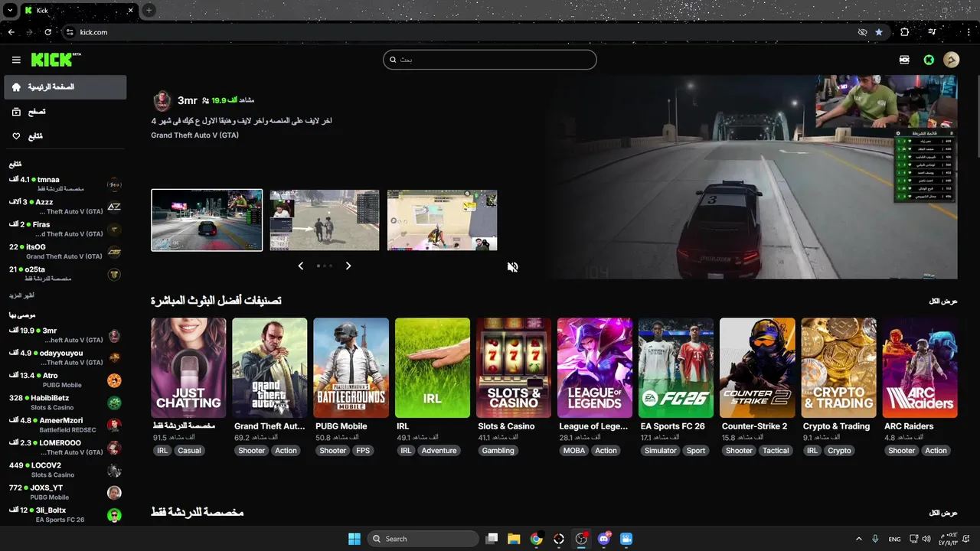980x551 pixels.
Task: Bookmark this page with star icon
Action: pos(879,32)
